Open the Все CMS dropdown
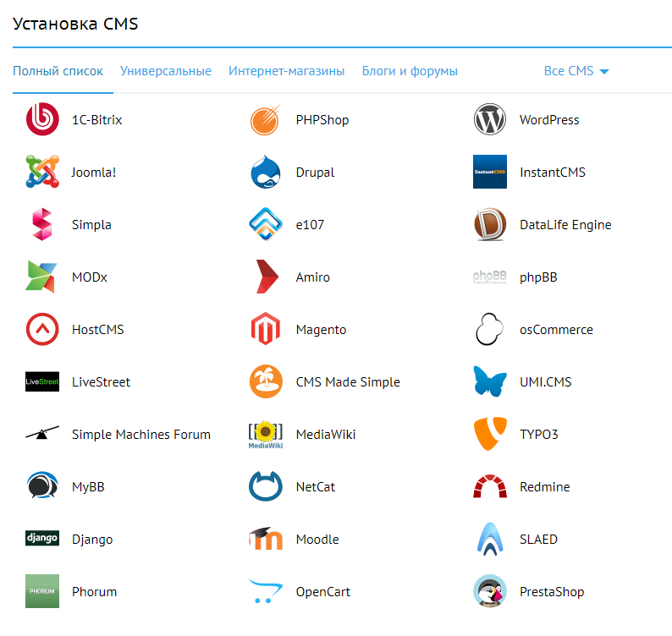672x636 pixels. coord(576,71)
